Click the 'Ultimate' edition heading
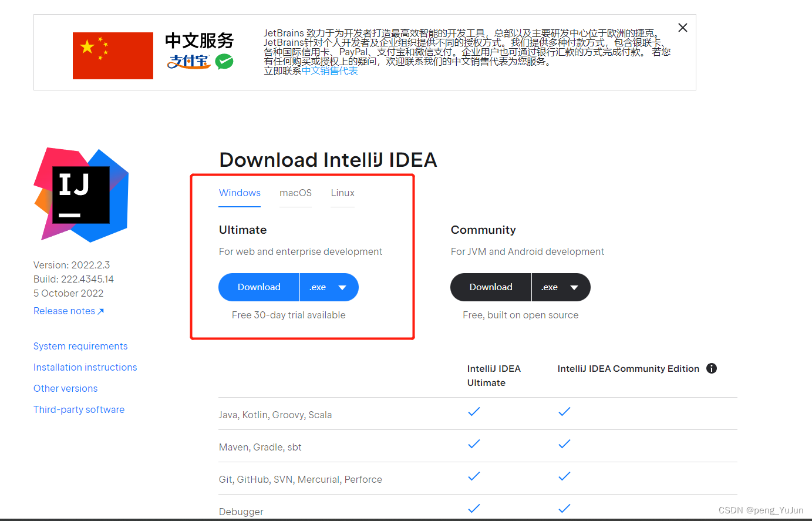Screen dimensions: 812x521 (x=242, y=230)
